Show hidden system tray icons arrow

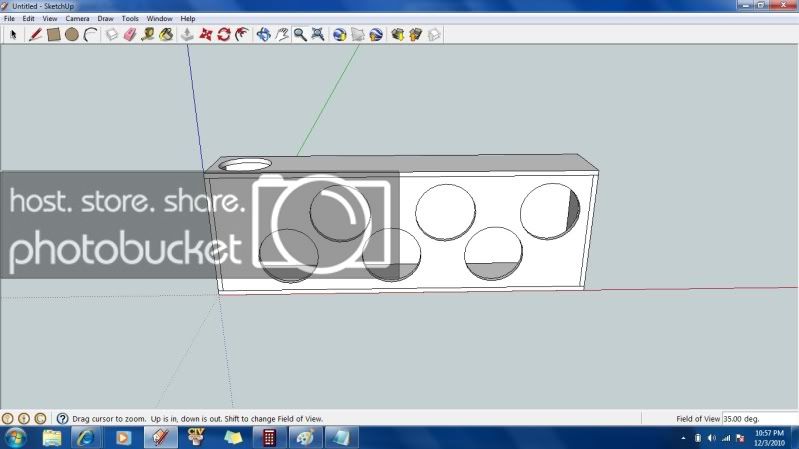683,438
